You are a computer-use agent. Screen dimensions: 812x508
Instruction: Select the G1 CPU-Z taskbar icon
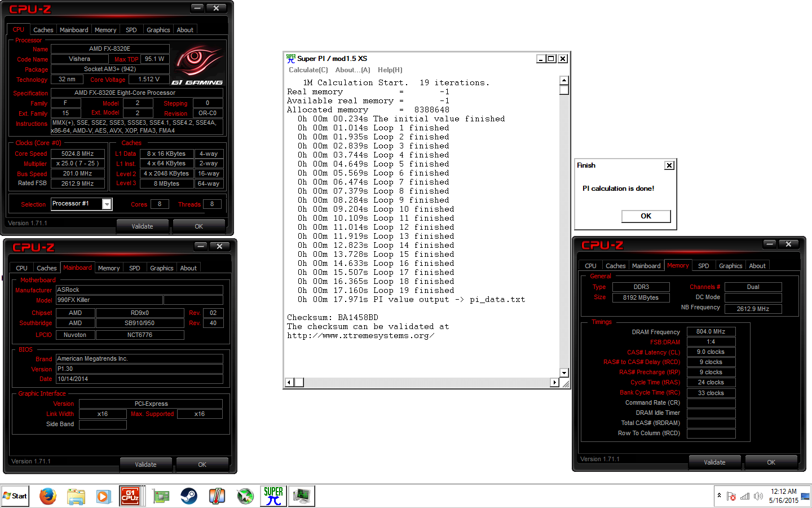click(130, 496)
